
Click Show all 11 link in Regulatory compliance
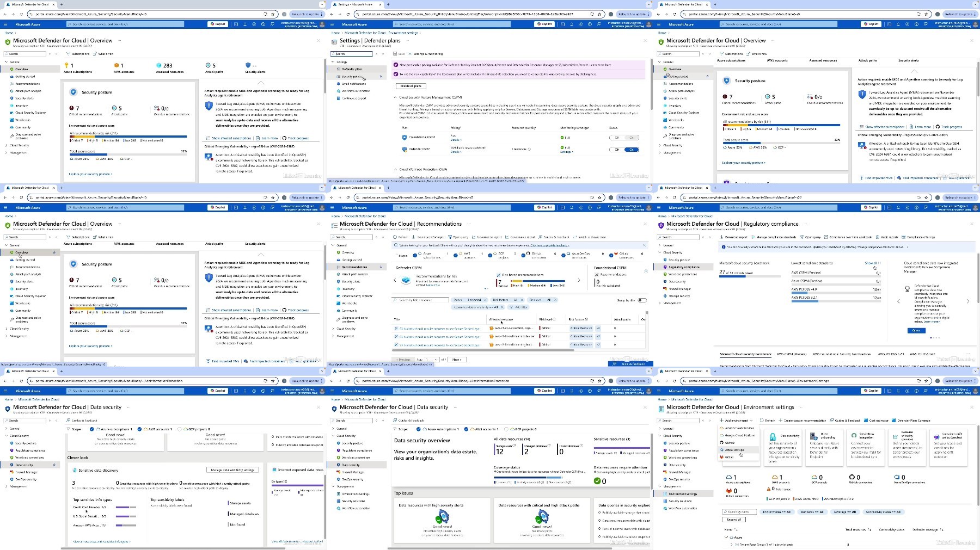(872, 263)
